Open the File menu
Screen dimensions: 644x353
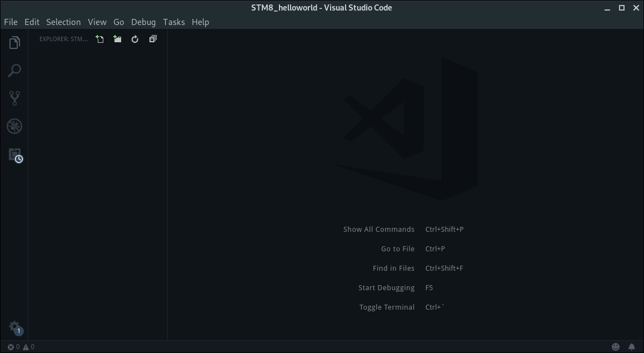11,22
